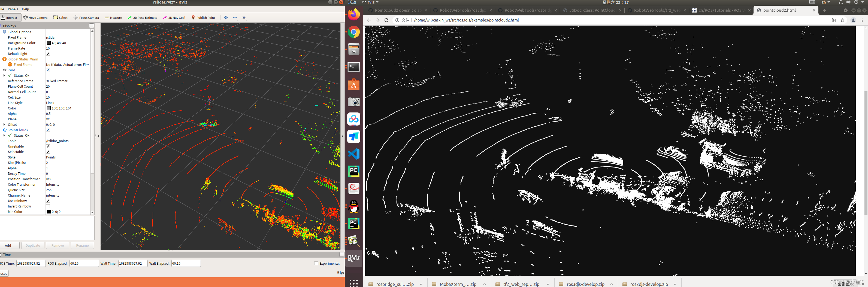Open a new Chrome tab
868x287 pixels.
click(824, 10)
